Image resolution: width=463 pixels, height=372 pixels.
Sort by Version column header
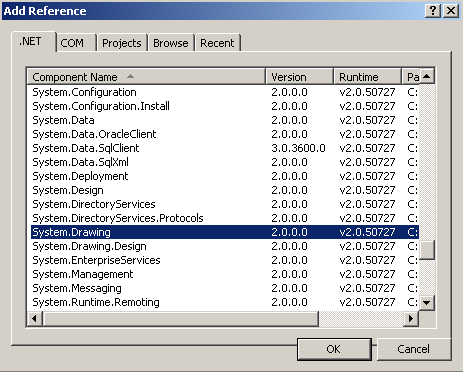[x=299, y=77]
